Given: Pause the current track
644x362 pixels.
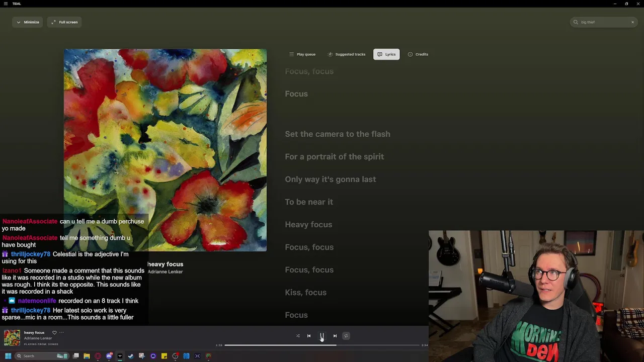Looking at the screenshot, I should click(x=321, y=336).
